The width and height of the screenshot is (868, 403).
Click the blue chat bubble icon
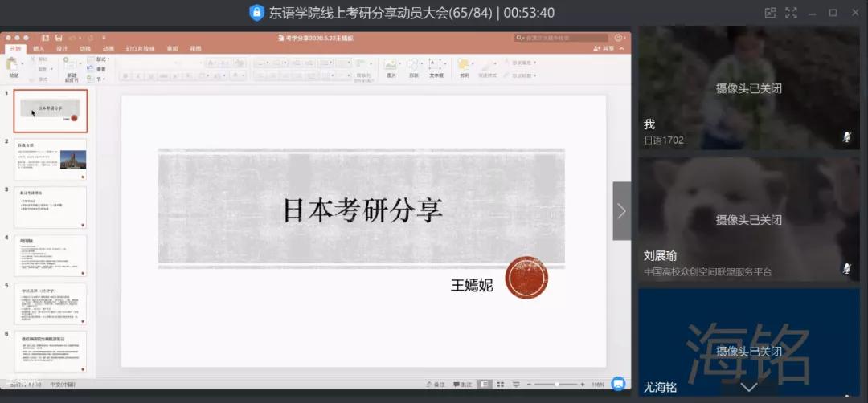coord(618,384)
